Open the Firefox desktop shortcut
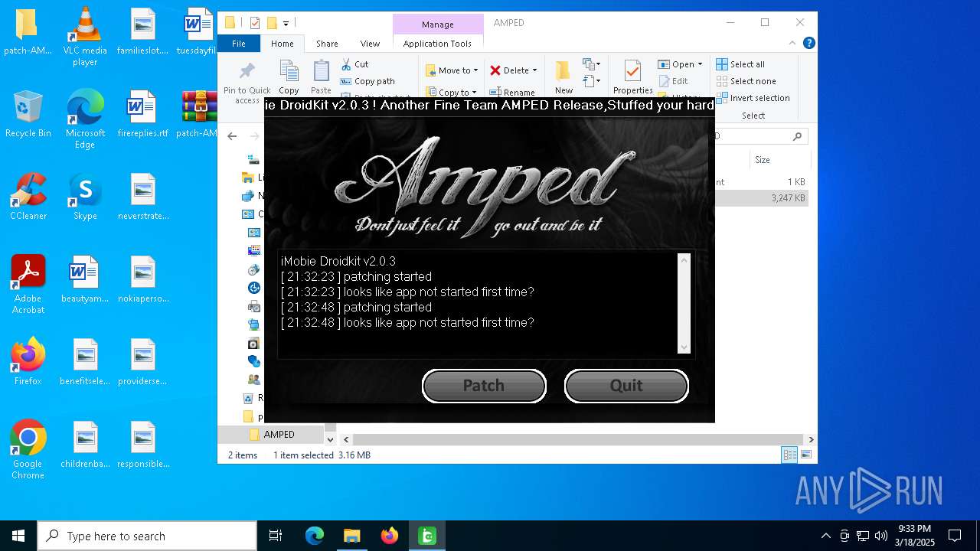The image size is (980, 551). tap(28, 361)
